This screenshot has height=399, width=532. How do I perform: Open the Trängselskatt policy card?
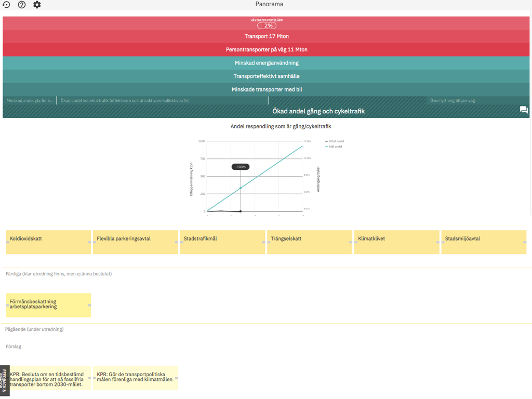click(x=310, y=242)
